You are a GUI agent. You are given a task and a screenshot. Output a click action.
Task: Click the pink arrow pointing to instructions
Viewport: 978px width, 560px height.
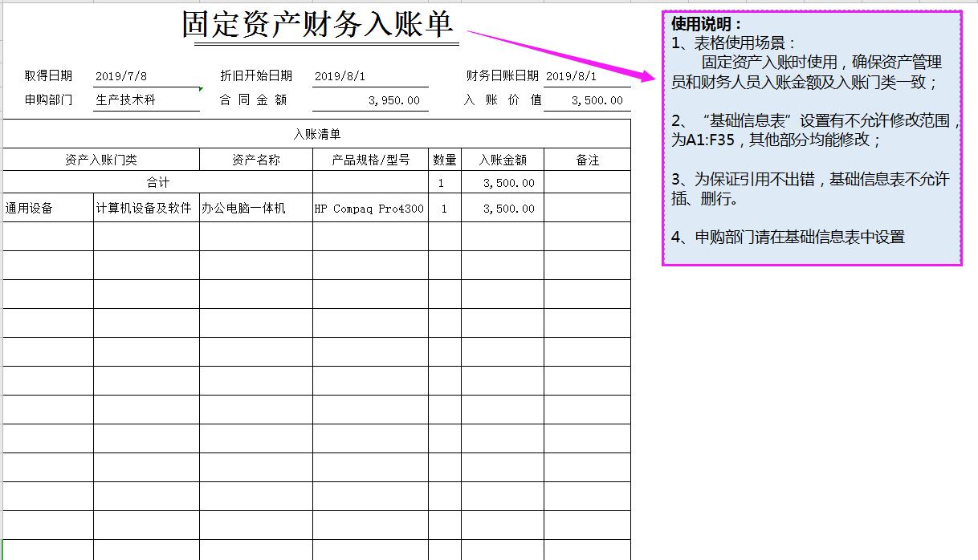[562, 58]
